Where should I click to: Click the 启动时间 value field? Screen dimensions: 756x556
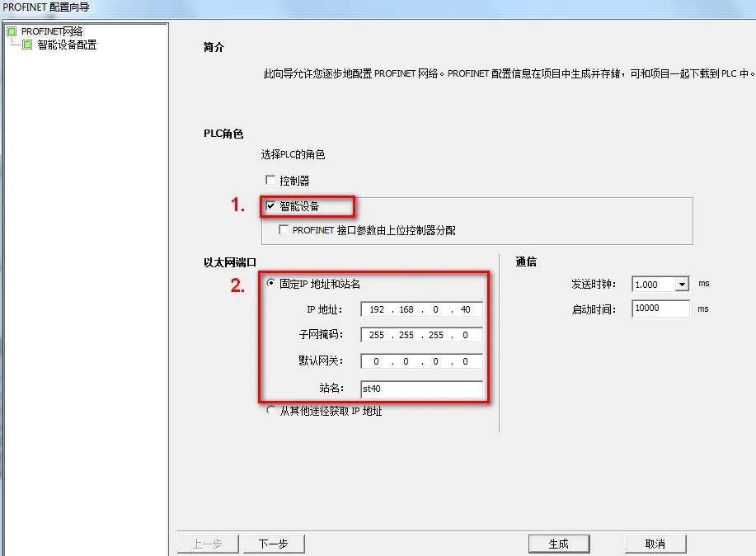click(x=660, y=309)
